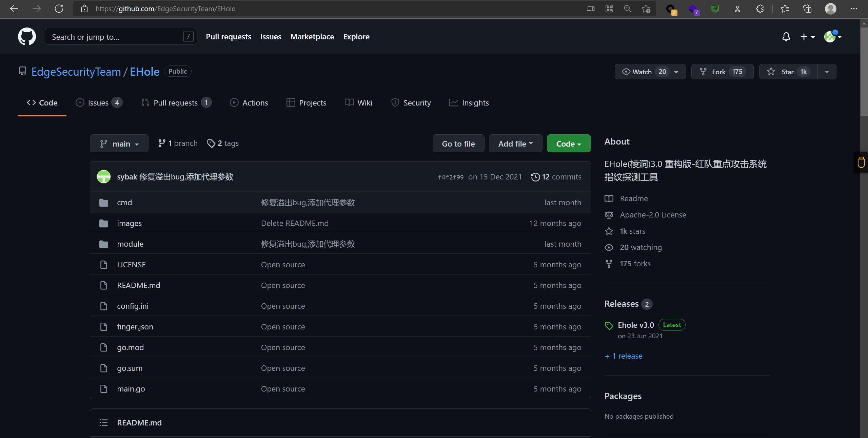The height and width of the screenshot is (438, 868).
Task: Switch to the Issues tab
Action: pyautogui.click(x=99, y=102)
